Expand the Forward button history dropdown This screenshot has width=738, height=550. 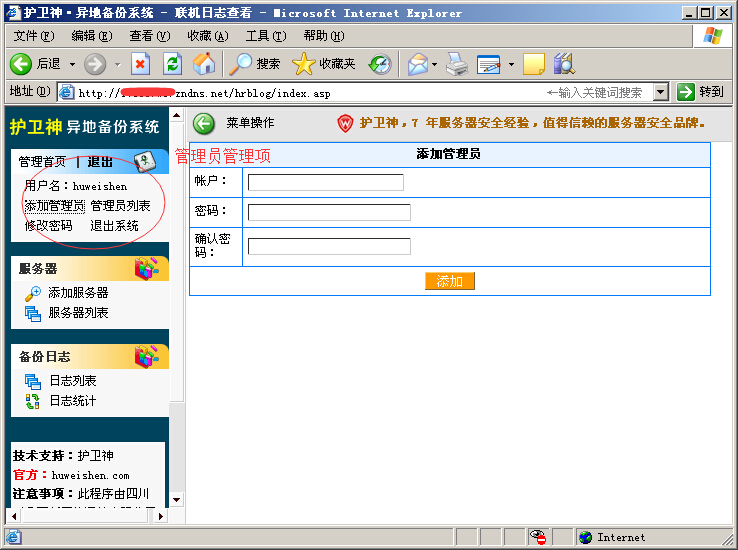click(x=118, y=64)
